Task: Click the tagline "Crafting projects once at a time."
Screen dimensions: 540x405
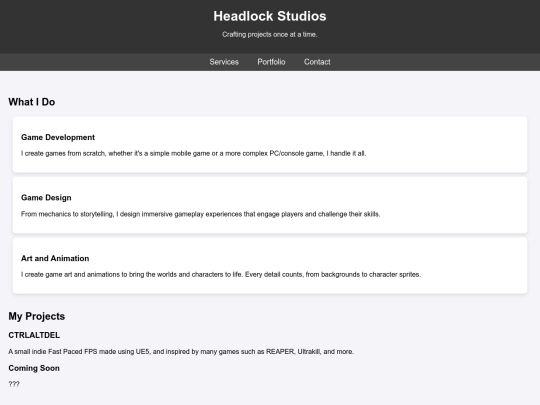Action: (270, 34)
